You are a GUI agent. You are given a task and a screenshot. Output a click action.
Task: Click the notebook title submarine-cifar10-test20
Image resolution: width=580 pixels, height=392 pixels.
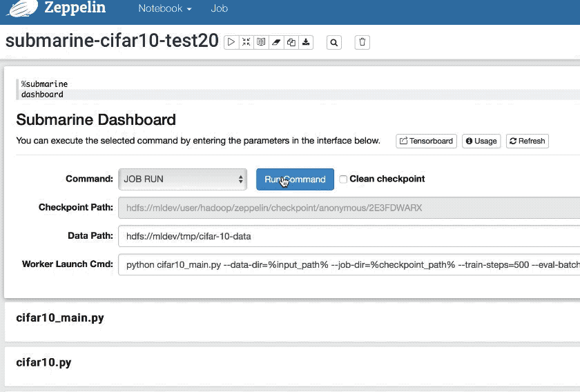coord(112,40)
